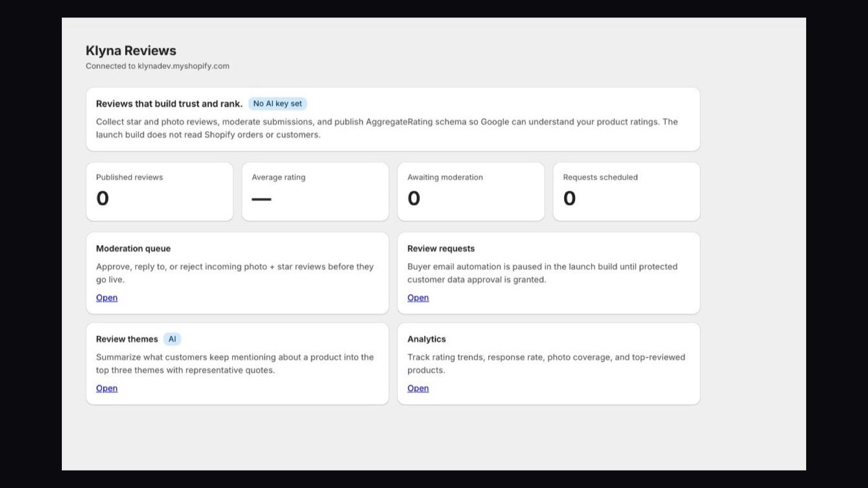
Task: Click the AI badge beside Review themes
Action: (172, 339)
